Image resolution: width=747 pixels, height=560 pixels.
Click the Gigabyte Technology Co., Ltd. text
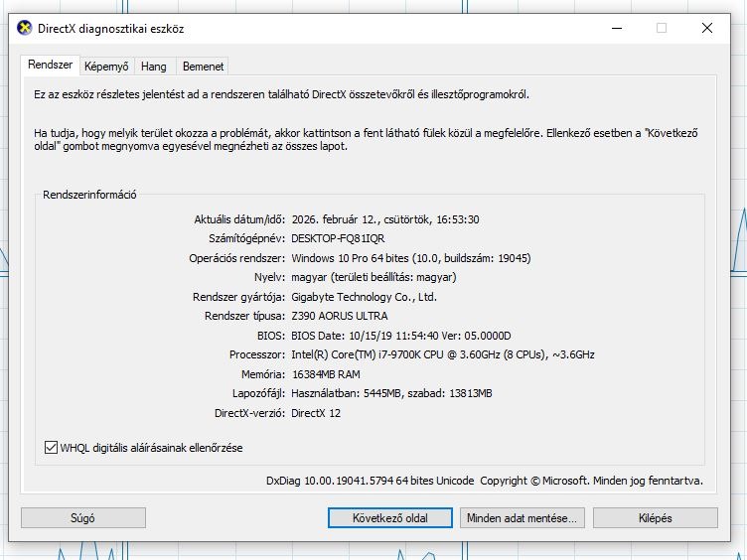[364, 297]
